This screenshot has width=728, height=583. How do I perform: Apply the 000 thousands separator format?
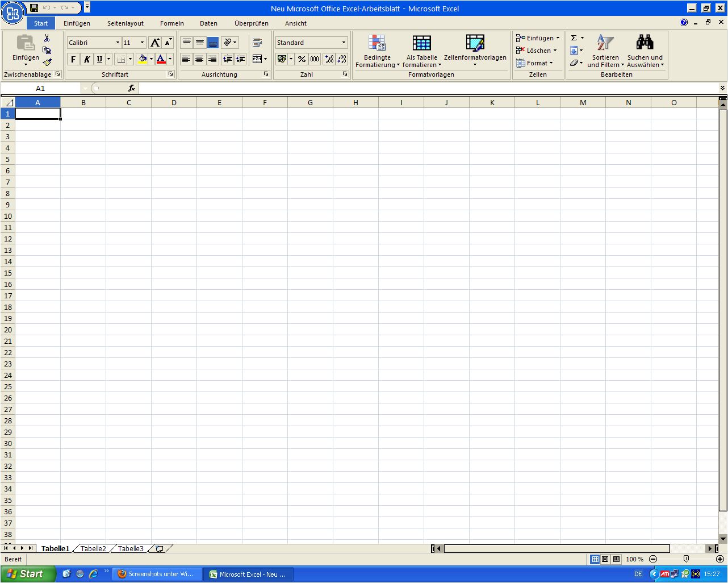pos(315,59)
